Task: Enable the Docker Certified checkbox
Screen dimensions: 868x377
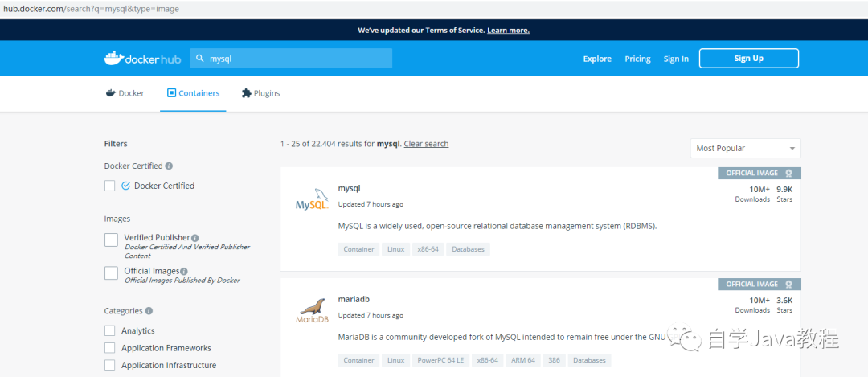Action: click(109, 186)
